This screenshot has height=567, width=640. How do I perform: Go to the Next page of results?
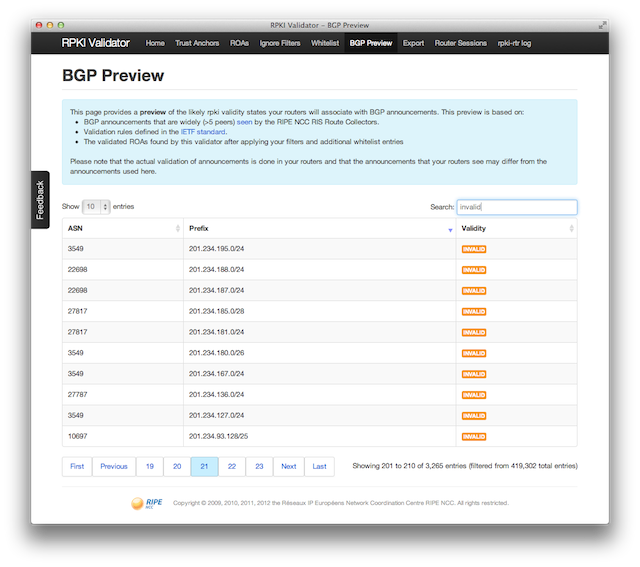(x=288, y=466)
